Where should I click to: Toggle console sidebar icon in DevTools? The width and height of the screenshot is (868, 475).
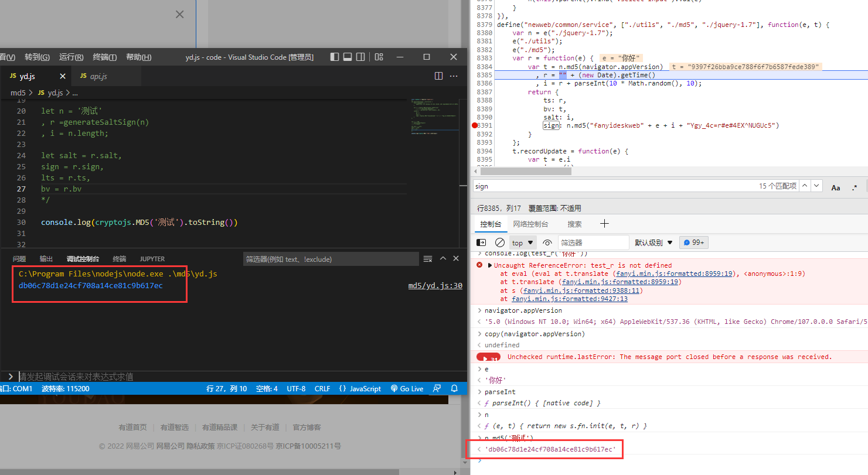pos(481,242)
